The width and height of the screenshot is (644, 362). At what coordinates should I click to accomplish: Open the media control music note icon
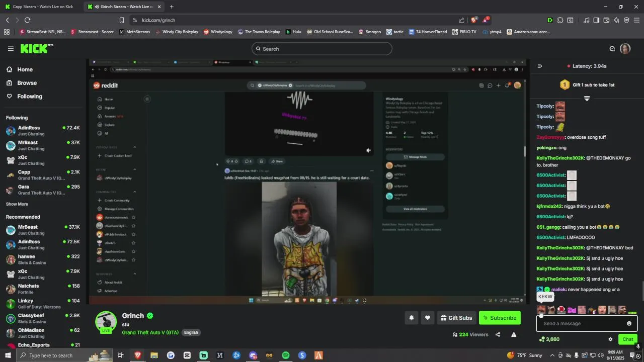point(586,20)
